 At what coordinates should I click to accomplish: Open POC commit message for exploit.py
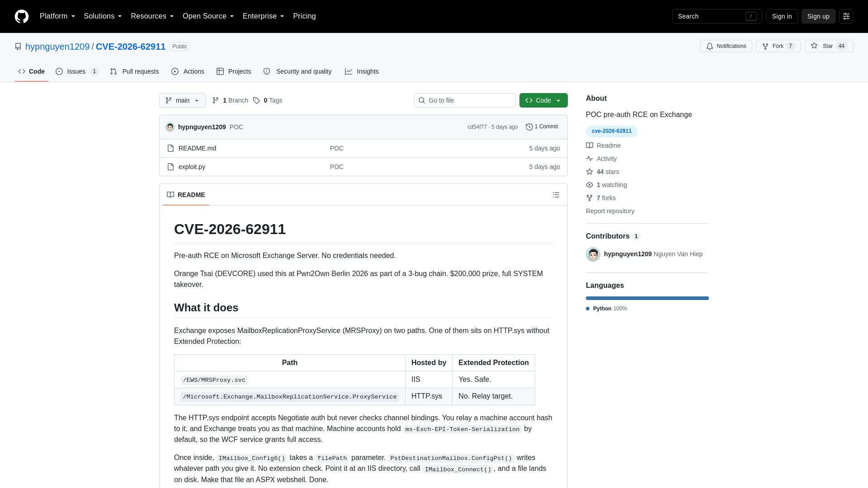pos(337,167)
